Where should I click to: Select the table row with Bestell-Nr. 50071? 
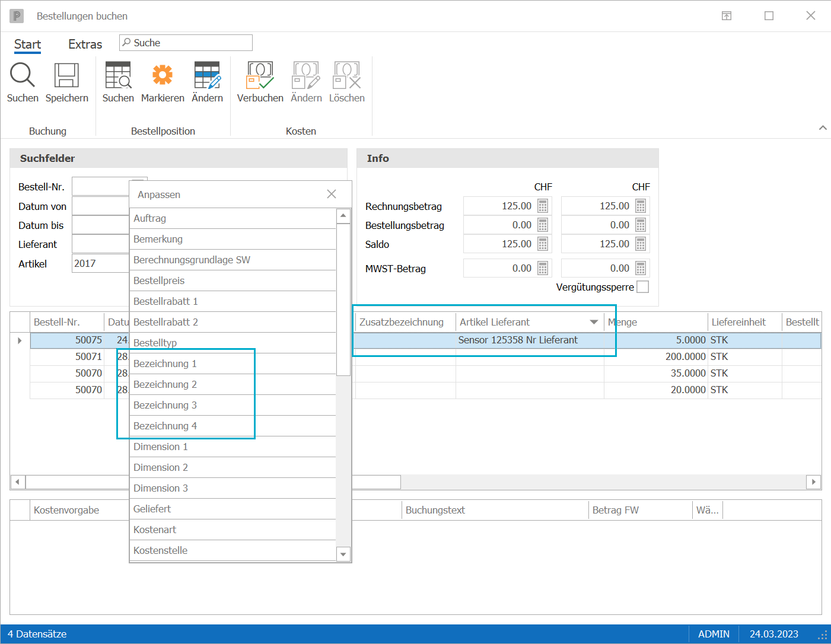[x=425, y=356]
